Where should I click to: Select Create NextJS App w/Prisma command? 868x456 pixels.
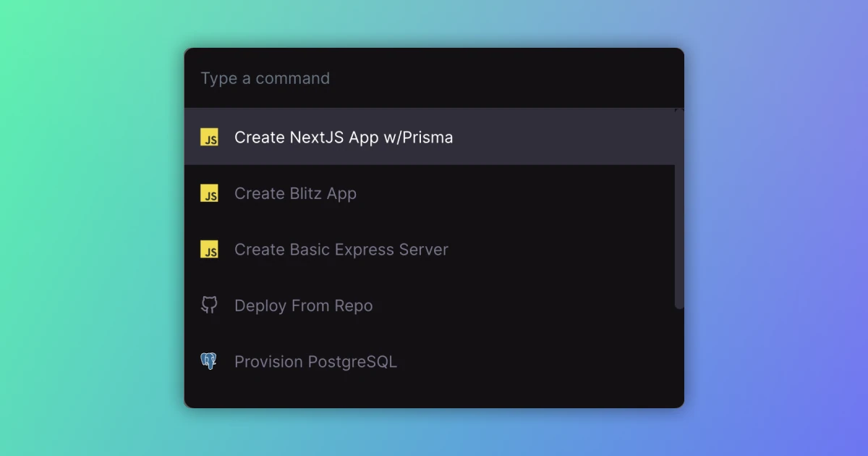click(x=430, y=137)
